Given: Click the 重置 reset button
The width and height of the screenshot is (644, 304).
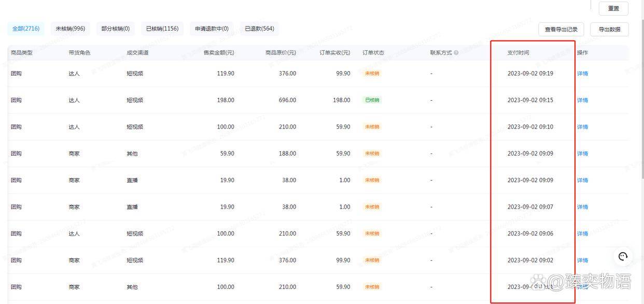Looking at the screenshot, I should (x=613, y=8).
